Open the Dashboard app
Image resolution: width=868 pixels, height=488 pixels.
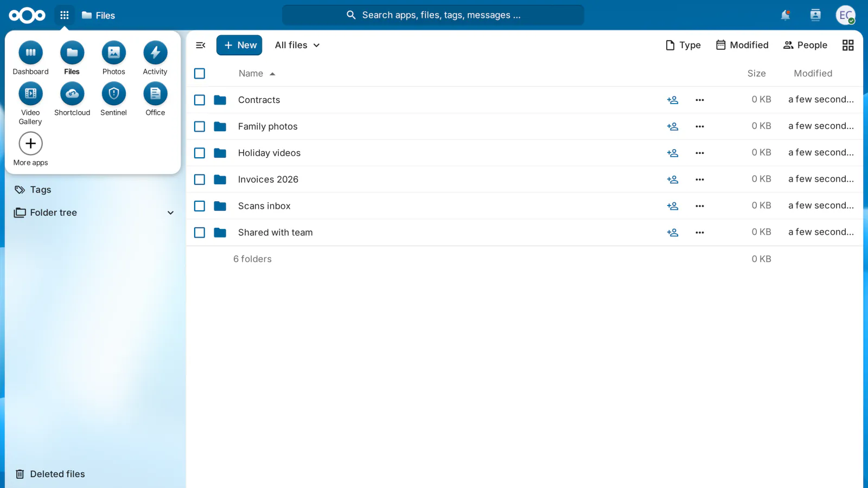(30, 57)
